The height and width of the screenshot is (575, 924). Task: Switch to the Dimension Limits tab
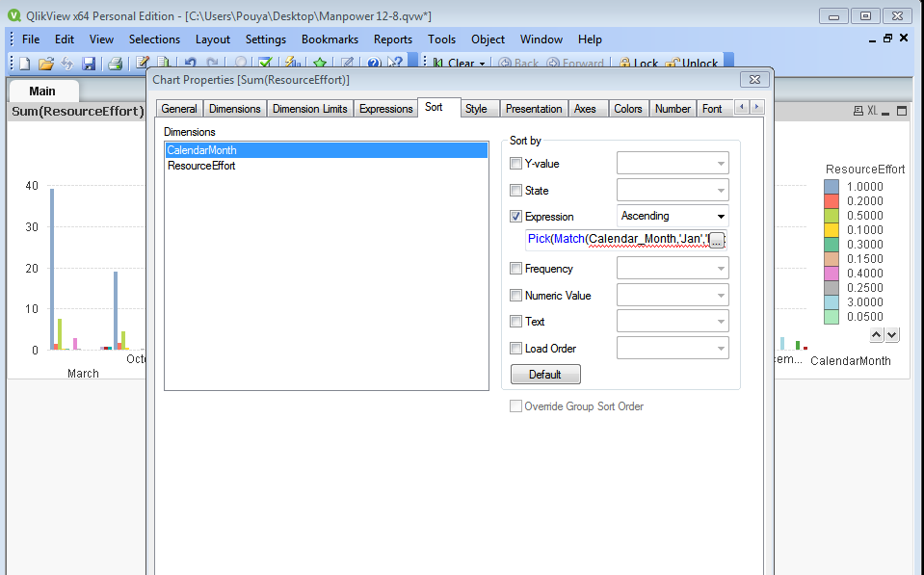(x=310, y=109)
